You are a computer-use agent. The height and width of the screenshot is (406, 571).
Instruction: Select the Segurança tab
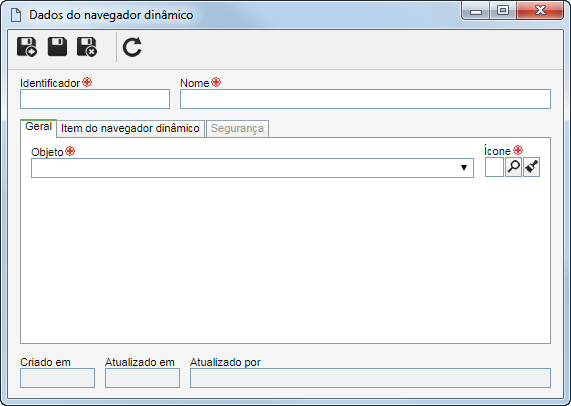237,129
